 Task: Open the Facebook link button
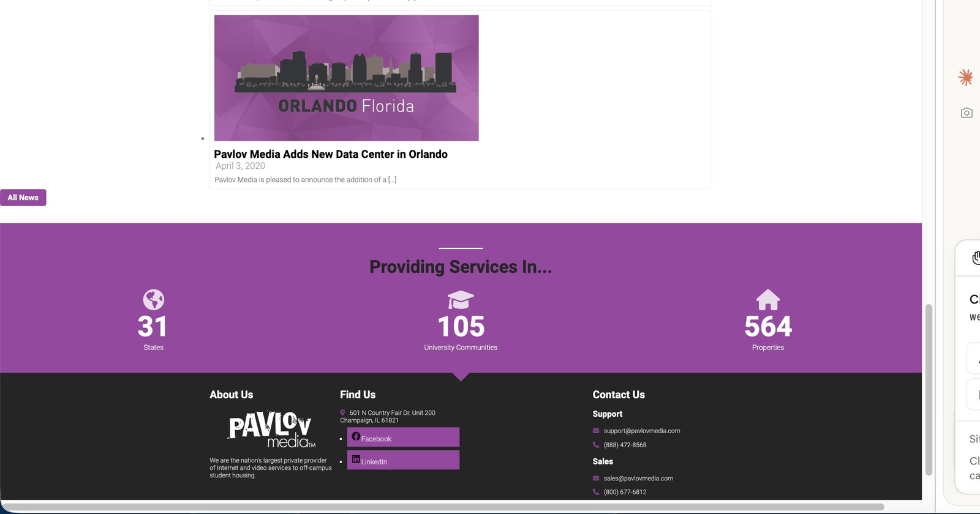coord(403,437)
